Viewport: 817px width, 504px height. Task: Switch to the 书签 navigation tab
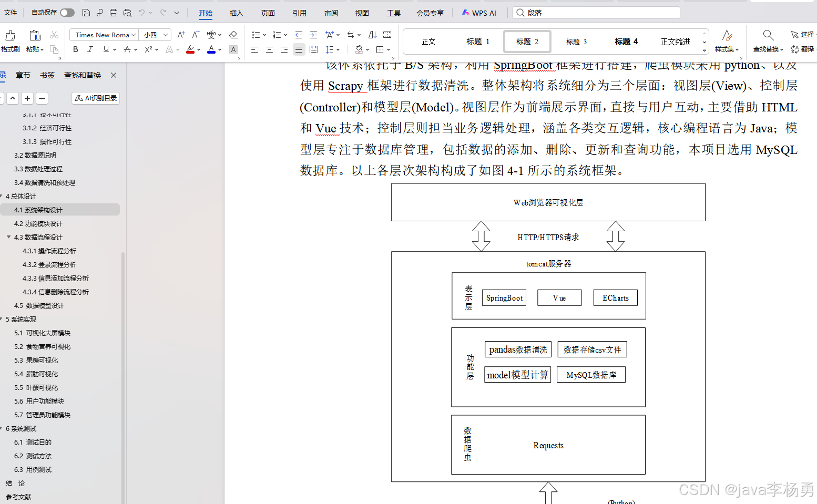pyautogui.click(x=47, y=75)
